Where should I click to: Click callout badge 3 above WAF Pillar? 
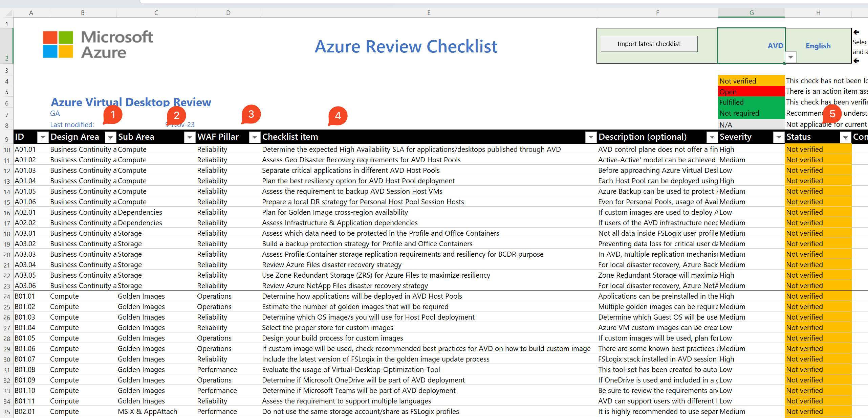(x=251, y=115)
